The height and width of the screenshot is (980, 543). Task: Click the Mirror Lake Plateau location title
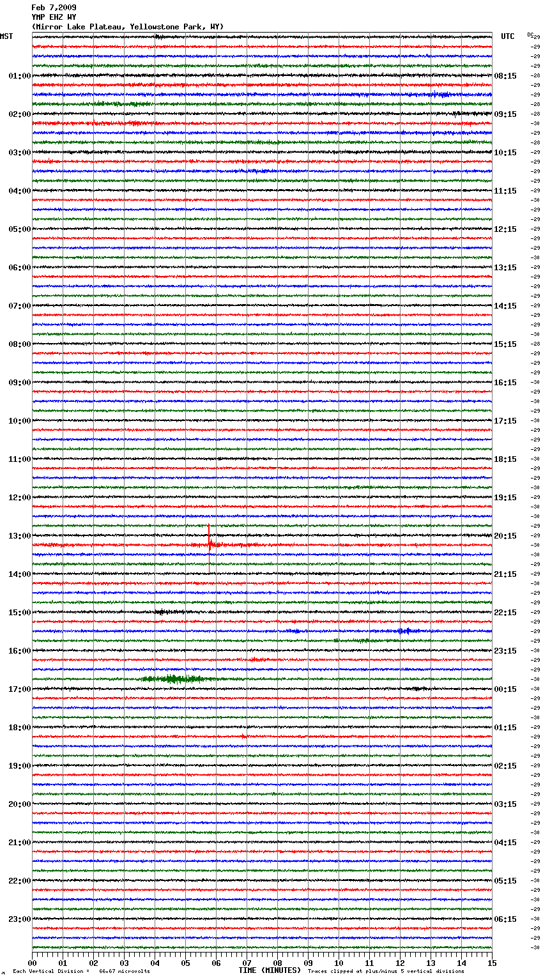pyautogui.click(x=127, y=27)
